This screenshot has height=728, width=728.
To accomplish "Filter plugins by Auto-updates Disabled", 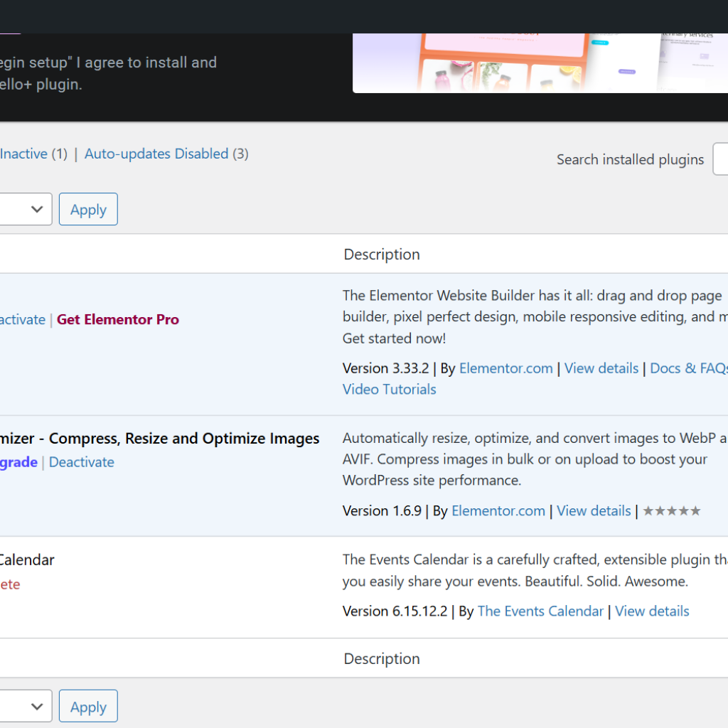I will coord(156,154).
